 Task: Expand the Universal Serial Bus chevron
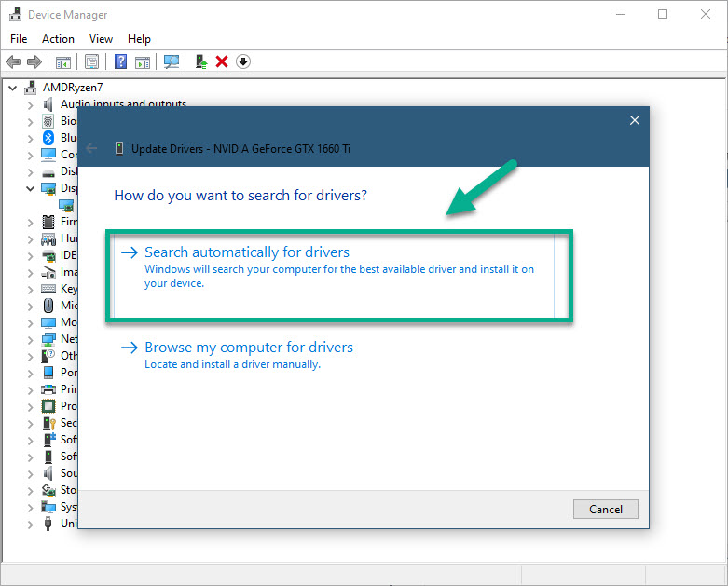click(31, 525)
